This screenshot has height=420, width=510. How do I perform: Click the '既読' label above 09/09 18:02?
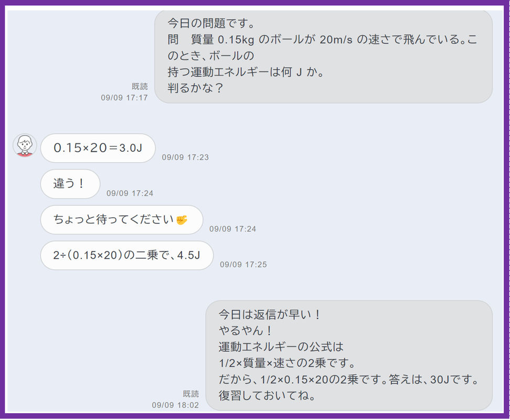click(191, 394)
